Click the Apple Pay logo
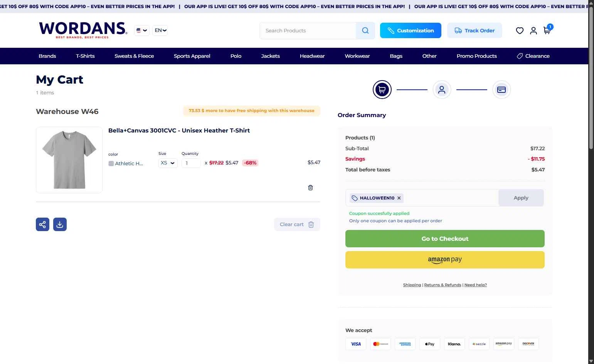594x364 pixels. [430, 344]
